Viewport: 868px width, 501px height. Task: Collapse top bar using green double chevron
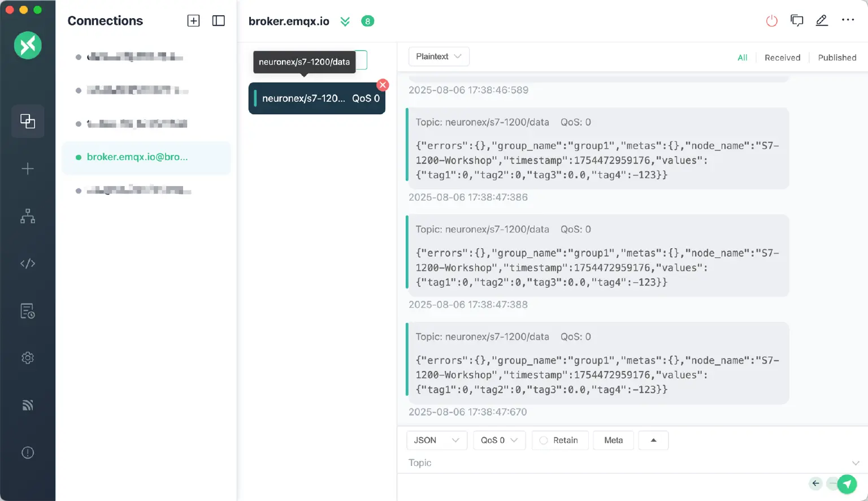point(345,21)
